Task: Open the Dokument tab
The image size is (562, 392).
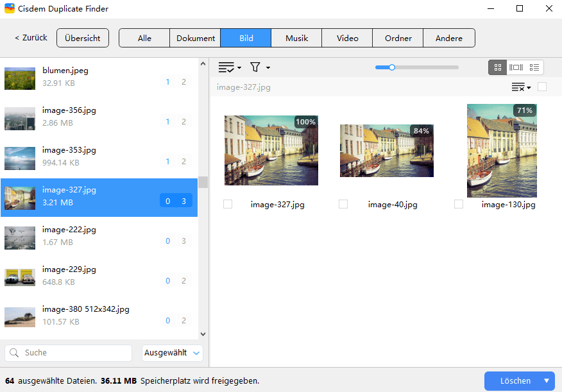Action: (195, 38)
